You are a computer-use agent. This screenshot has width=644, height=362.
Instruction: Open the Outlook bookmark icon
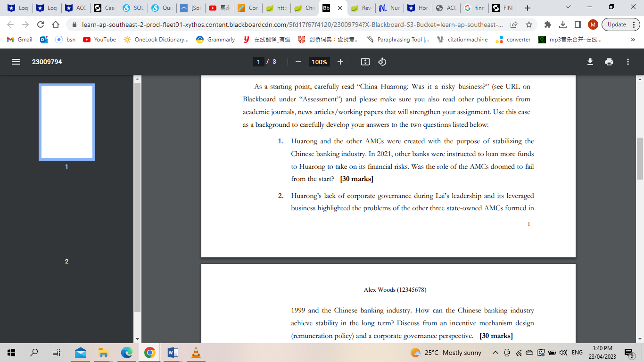44,40
